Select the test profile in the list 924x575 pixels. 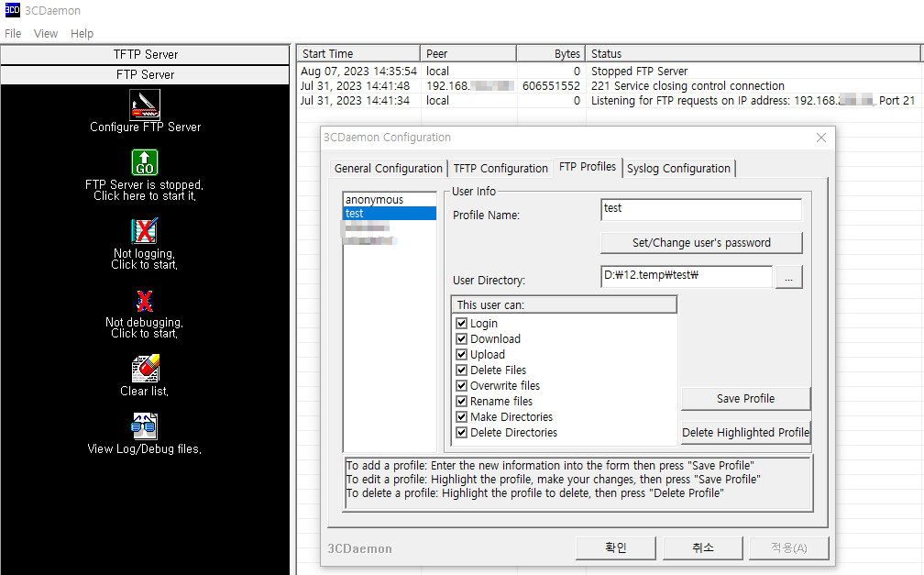point(390,214)
